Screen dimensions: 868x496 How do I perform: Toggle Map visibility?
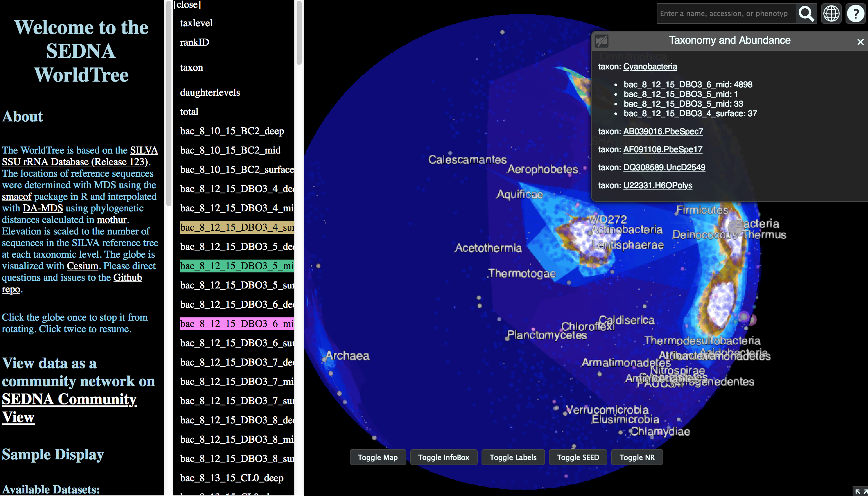coord(378,457)
